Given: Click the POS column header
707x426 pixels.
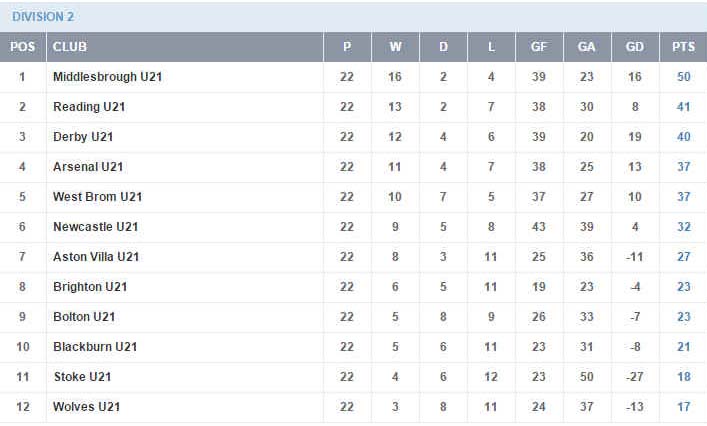Looking at the screenshot, I should pyautogui.click(x=23, y=47).
